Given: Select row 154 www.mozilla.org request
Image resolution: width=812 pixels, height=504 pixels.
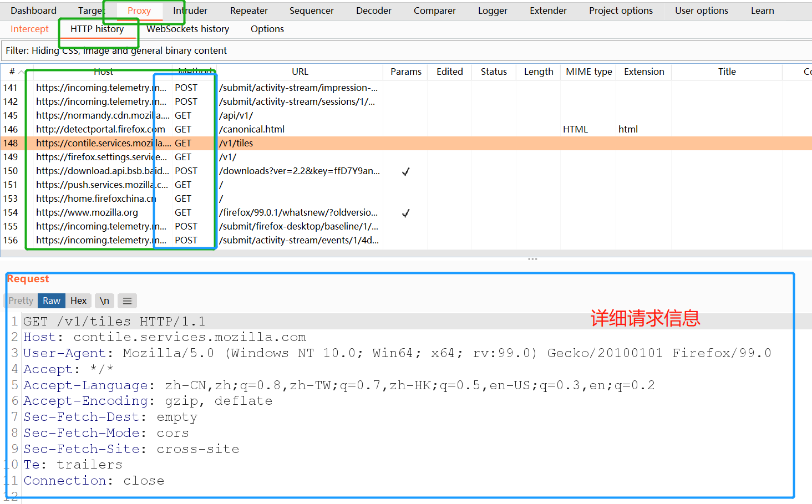Looking at the screenshot, I should [x=406, y=212].
